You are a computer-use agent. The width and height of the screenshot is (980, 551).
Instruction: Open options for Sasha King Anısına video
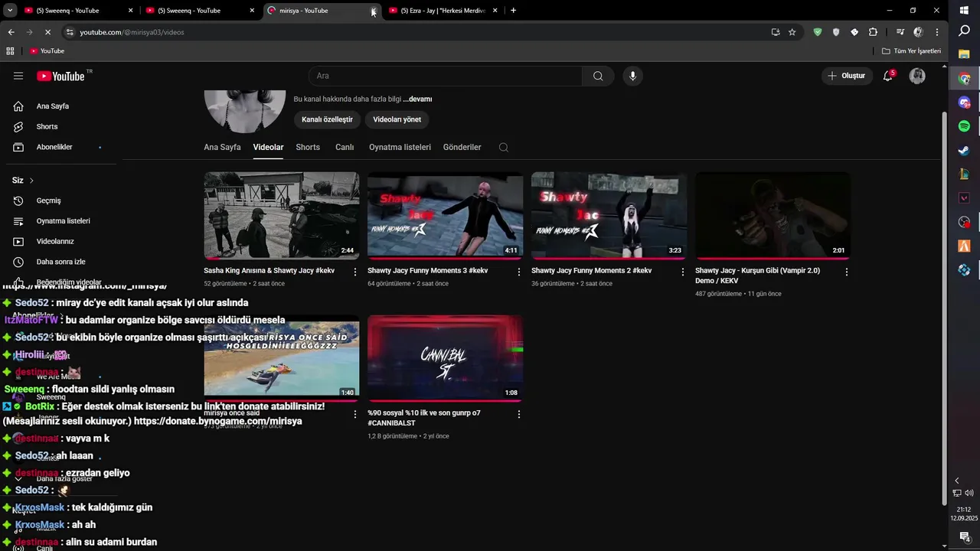tap(354, 272)
